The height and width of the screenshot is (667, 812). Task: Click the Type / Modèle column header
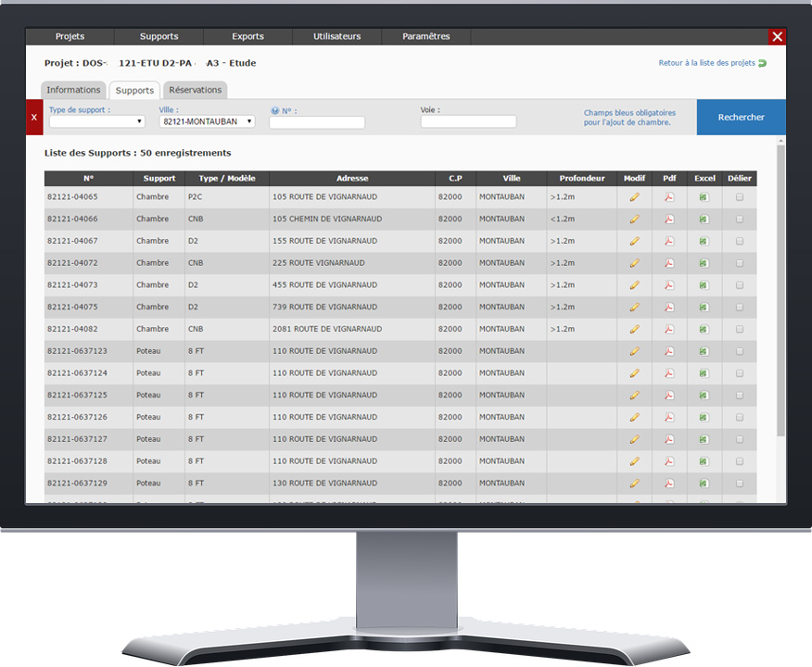[227, 179]
